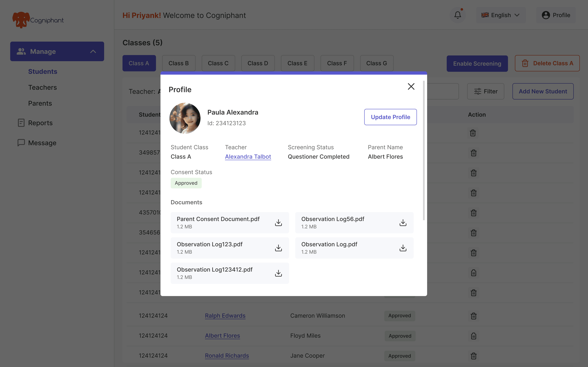The width and height of the screenshot is (588, 367).
Task: Go to Message in sidebar
Action: coord(42,143)
